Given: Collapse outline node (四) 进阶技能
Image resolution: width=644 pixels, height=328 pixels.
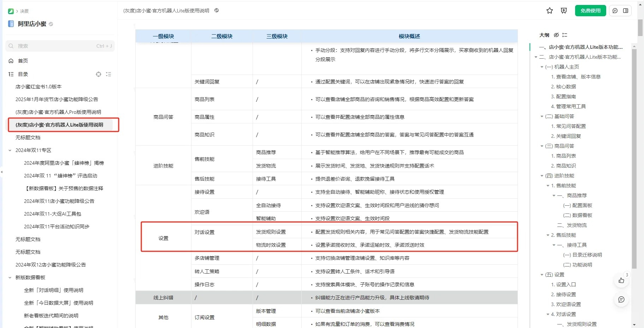Looking at the screenshot, I should 542,176.
